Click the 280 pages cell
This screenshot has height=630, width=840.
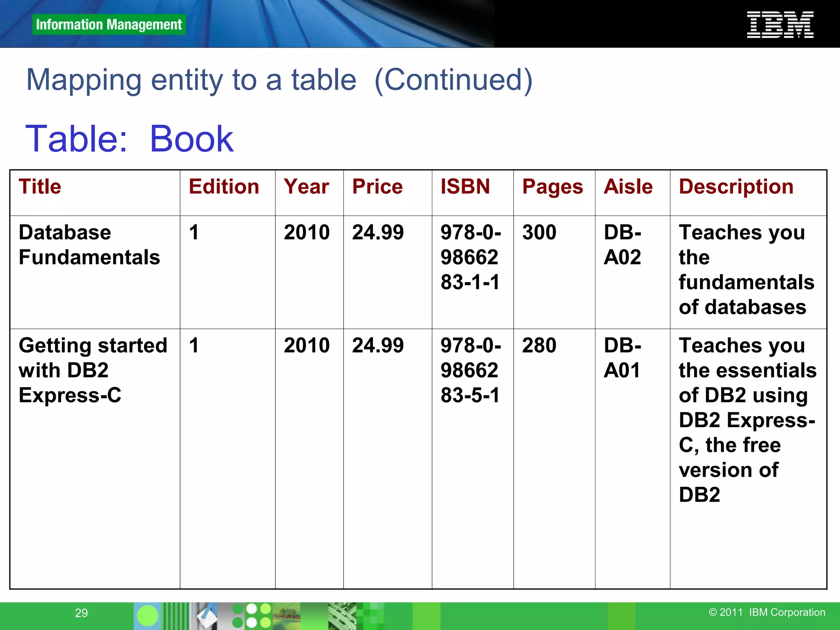click(539, 345)
